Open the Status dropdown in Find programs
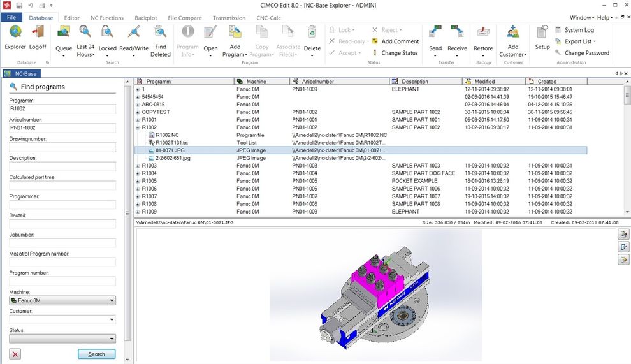The image size is (631, 364). point(62,339)
